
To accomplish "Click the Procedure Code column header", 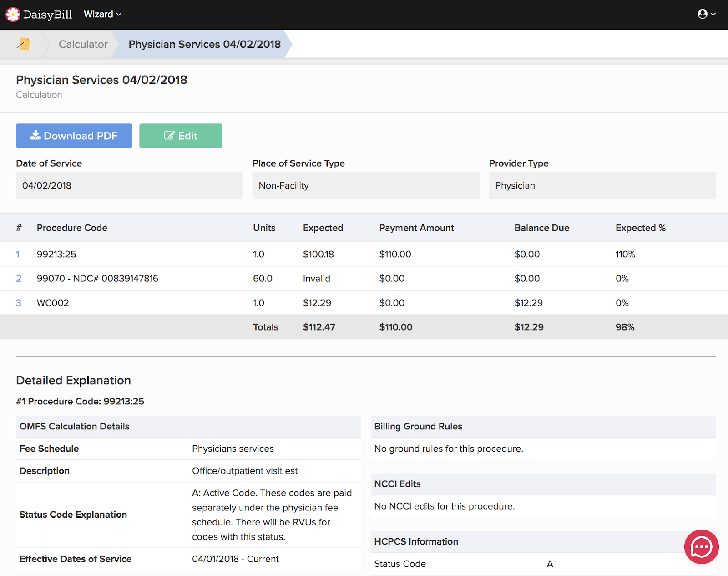I will click(72, 228).
